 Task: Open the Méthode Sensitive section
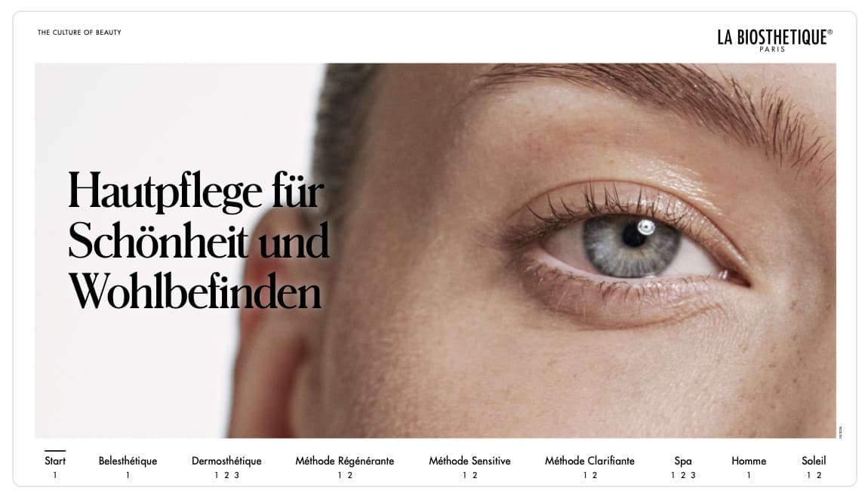pyautogui.click(x=469, y=461)
